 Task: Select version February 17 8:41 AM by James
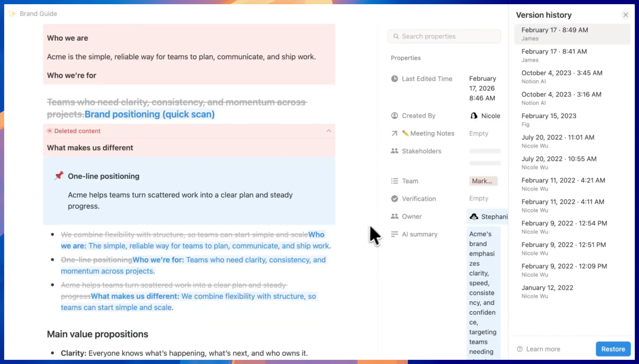(x=572, y=55)
